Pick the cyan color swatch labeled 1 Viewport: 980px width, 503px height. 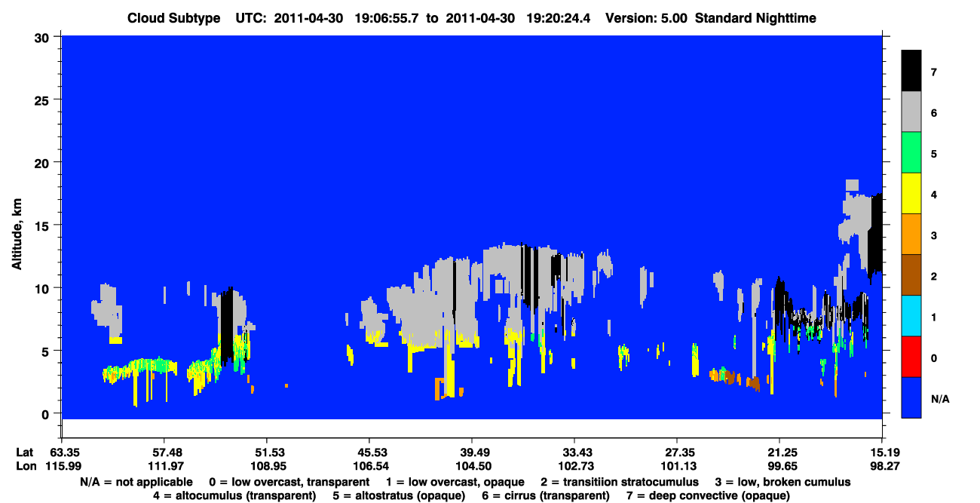click(911, 316)
